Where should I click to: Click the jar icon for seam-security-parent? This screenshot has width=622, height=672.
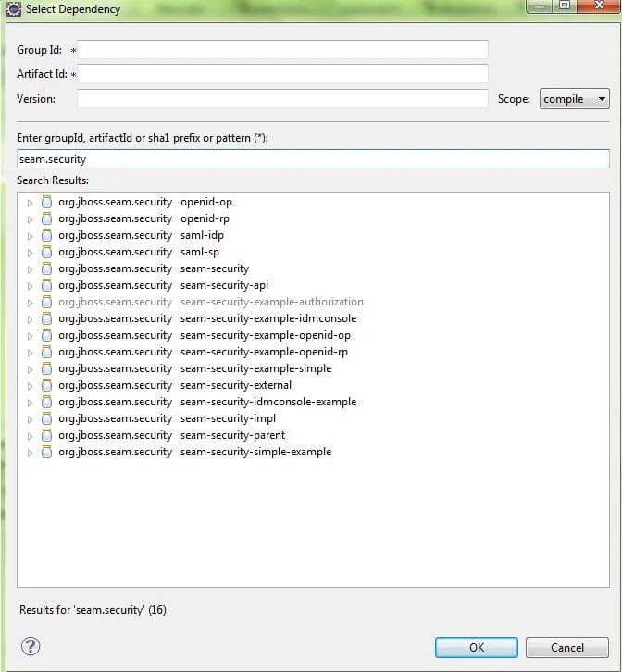(46, 435)
